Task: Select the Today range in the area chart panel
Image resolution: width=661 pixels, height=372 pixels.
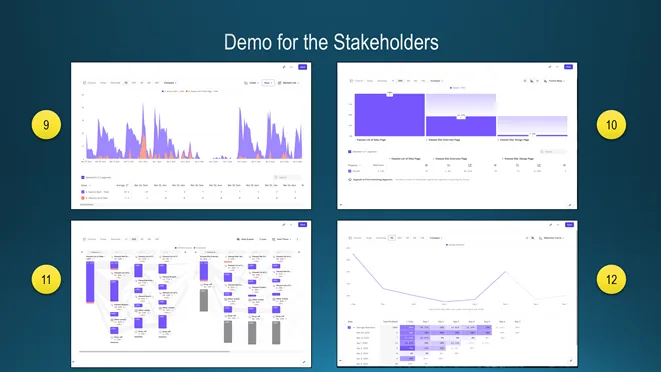Action: pyautogui.click(x=103, y=83)
